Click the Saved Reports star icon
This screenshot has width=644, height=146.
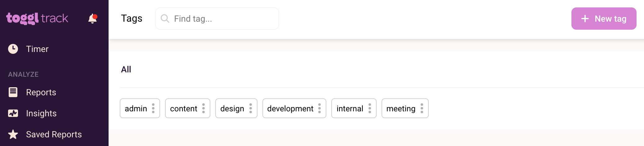[13, 134]
